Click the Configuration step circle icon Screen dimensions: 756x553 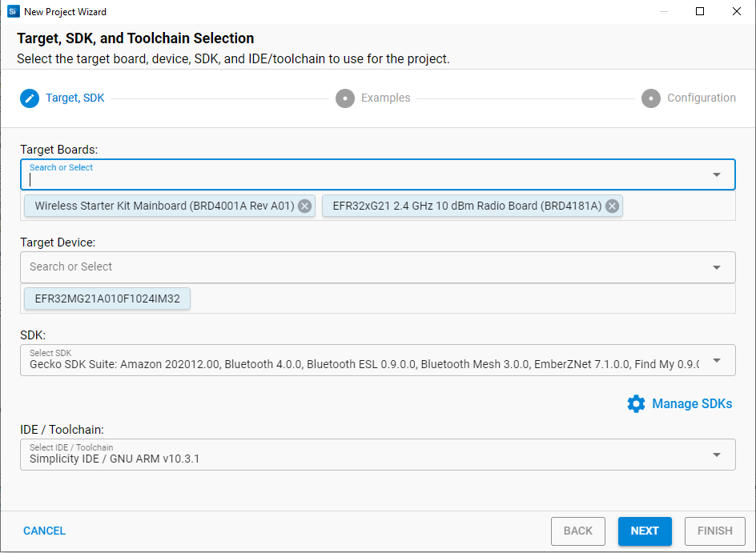coord(651,98)
